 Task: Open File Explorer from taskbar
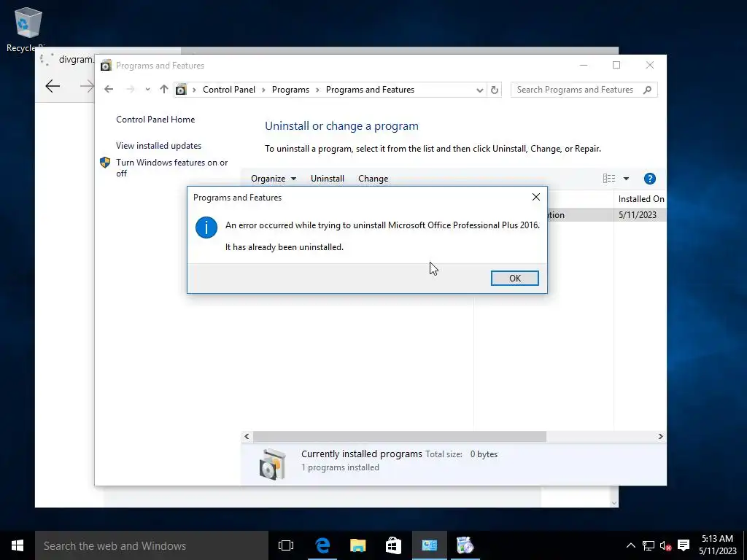pyautogui.click(x=357, y=545)
